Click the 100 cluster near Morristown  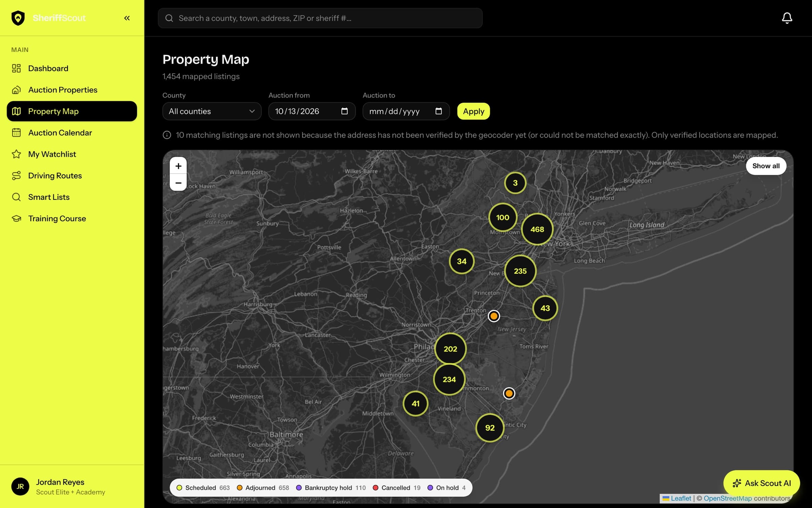pyautogui.click(x=503, y=217)
